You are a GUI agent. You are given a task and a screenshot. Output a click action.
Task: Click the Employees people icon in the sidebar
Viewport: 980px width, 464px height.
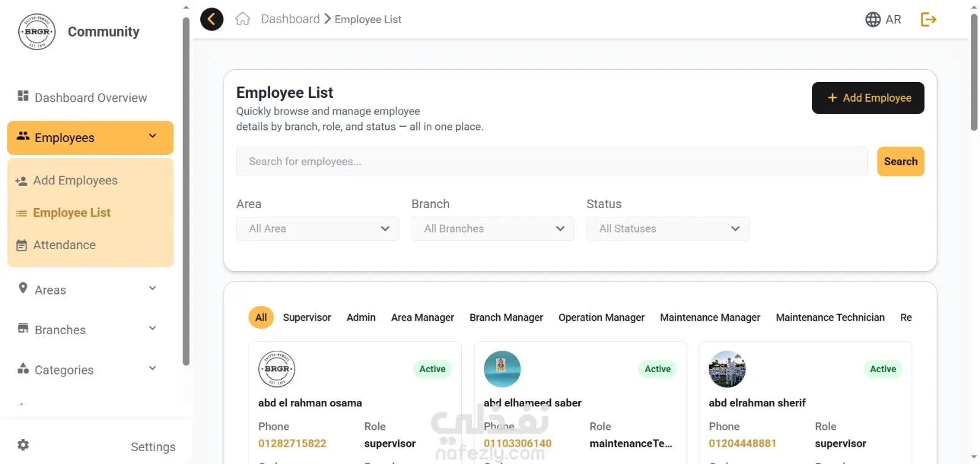[x=23, y=136]
